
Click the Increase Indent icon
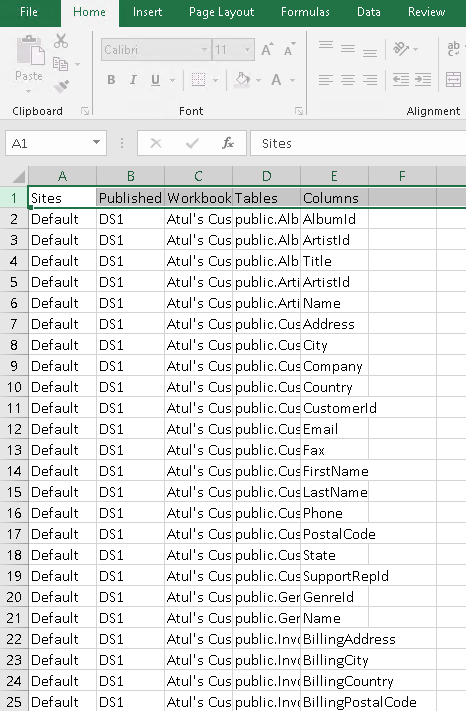pos(423,80)
